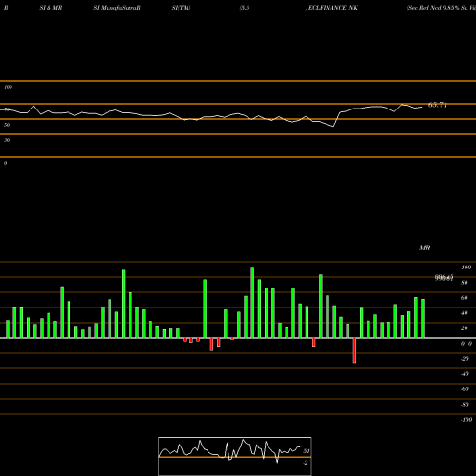Click the tallest green MR bar
This screenshot has width=476, height=476.
coord(252,302)
